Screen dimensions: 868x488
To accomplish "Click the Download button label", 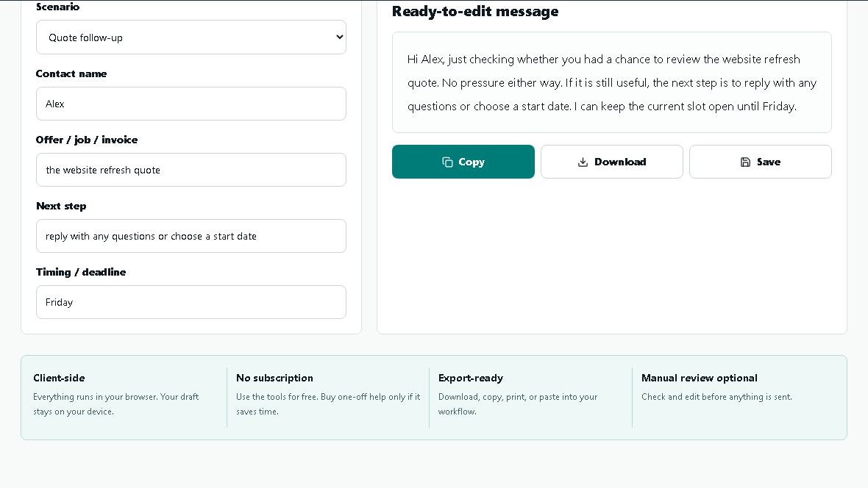I will [620, 162].
